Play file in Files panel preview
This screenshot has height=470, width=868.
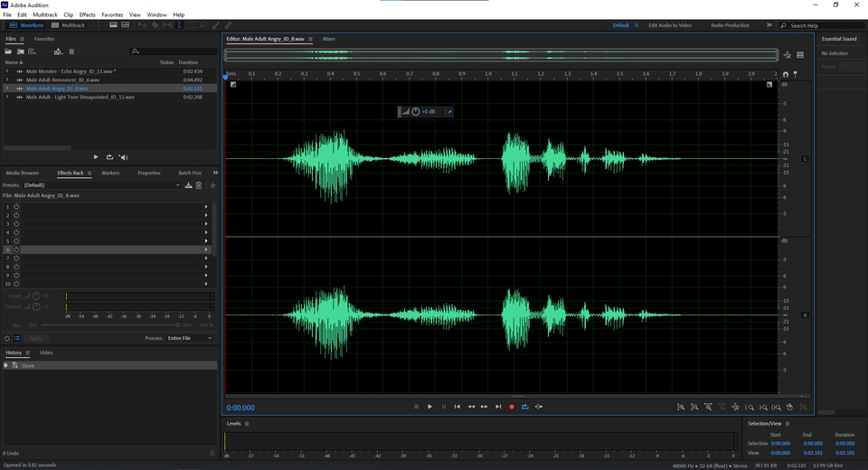[96, 157]
